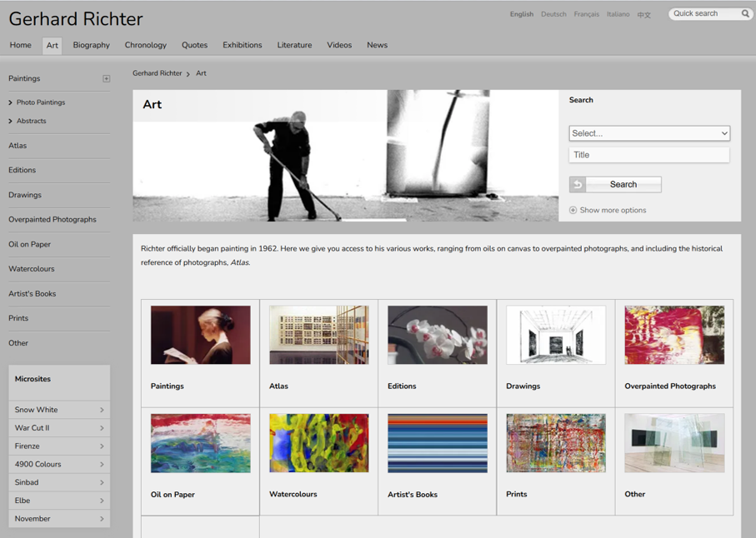
Task: Open the Exhibitions menu item
Action: click(x=242, y=45)
